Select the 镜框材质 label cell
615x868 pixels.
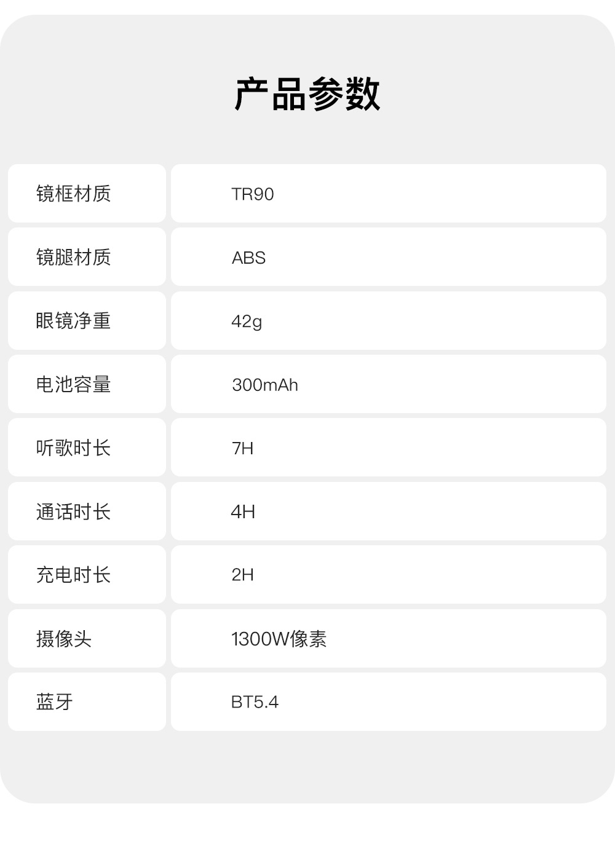87,193
